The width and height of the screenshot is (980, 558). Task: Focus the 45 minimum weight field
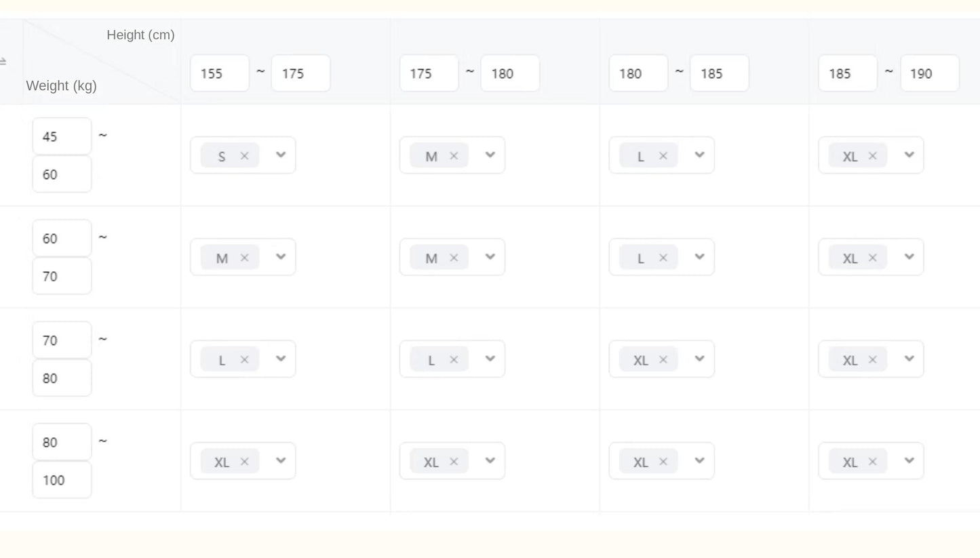pyautogui.click(x=62, y=136)
